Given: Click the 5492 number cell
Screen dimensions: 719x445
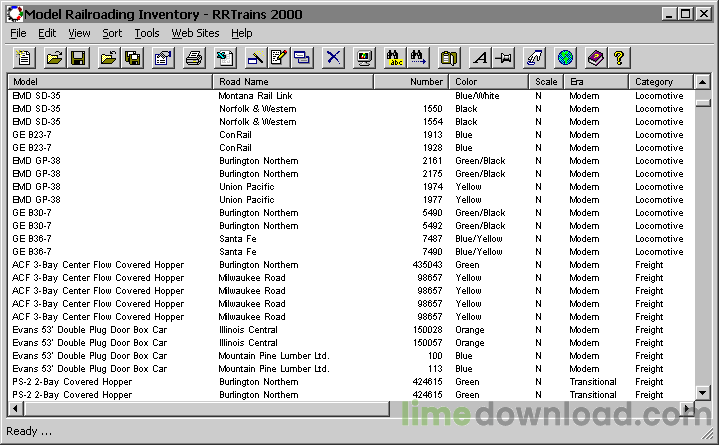Looking at the screenshot, I should pyautogui.click(x=432, y=226).
